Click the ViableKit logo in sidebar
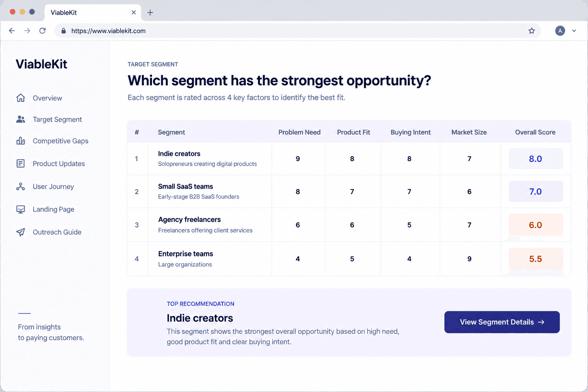The height and width of the screenshot is (392, 588). [41, 64]
